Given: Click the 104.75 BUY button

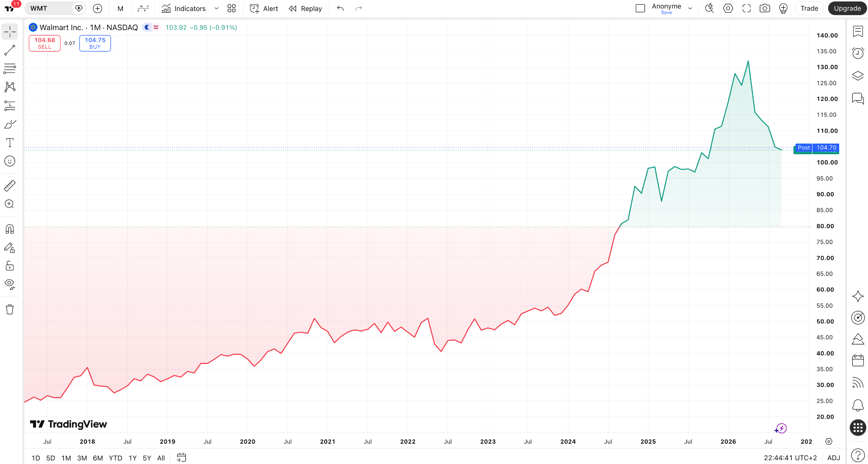Looking at the screenshot, I should [95, 43].
